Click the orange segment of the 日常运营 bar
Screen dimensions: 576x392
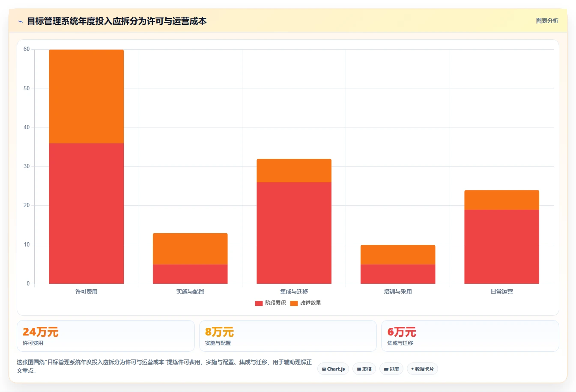501,200
